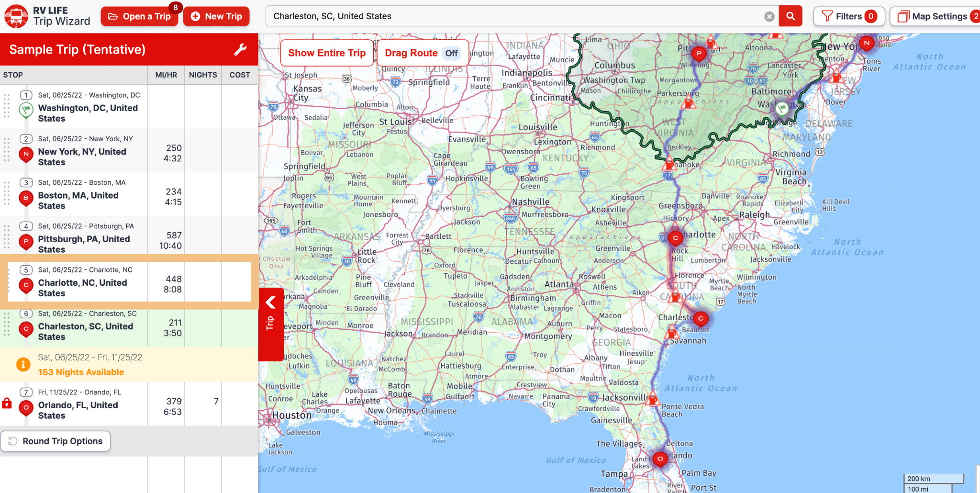This screenshot has width=980, height=493.
Task: Click the green flag marker at Washington stop
Action: [x=25, y=110]
